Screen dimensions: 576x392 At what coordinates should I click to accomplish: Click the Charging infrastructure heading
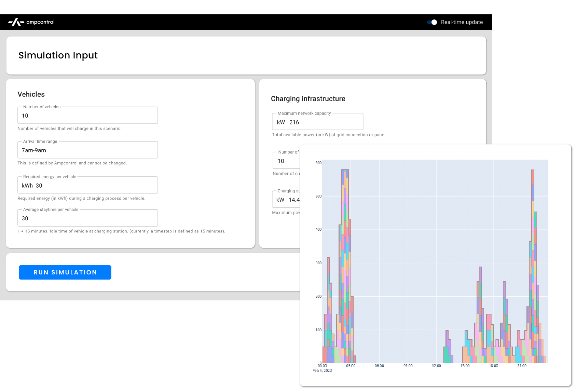(308, 98)
